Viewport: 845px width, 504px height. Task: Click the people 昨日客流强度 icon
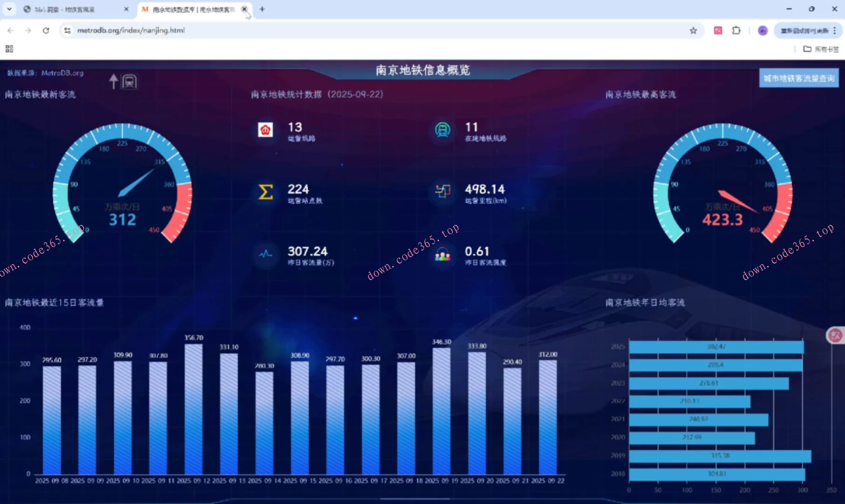[x=442, y=255]
